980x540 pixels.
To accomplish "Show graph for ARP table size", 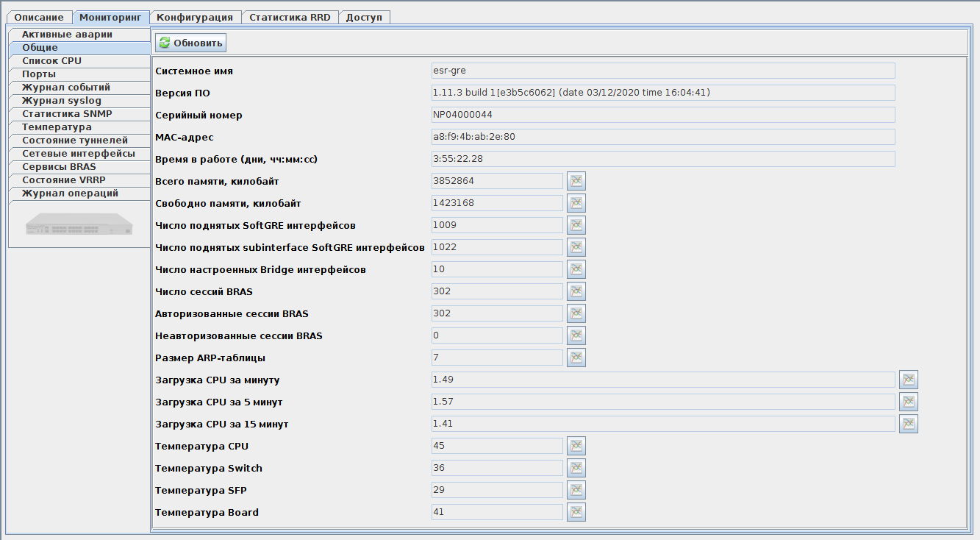I will tap(576, 358).
